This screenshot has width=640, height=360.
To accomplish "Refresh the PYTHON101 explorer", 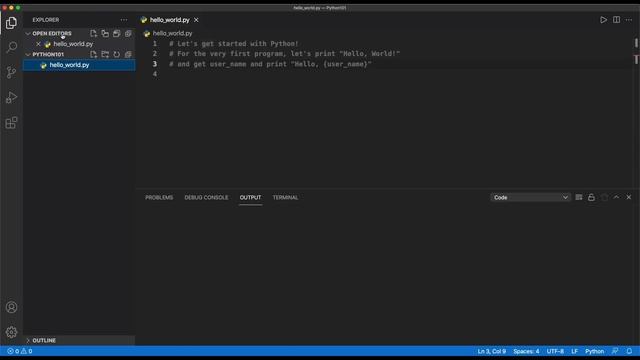I will [x=116, y=54].
